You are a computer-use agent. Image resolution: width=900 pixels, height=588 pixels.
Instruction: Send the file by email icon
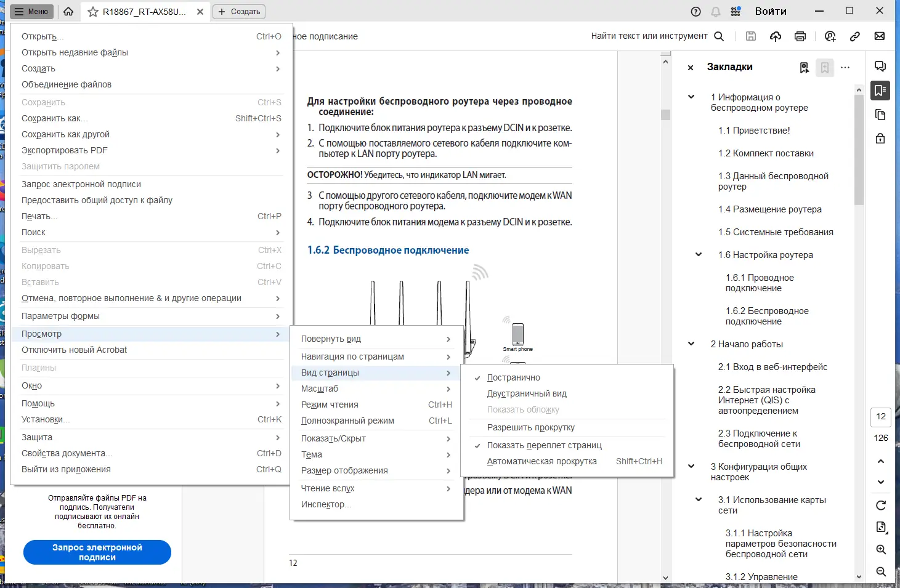pyautogui.click(x=880, y=36)
